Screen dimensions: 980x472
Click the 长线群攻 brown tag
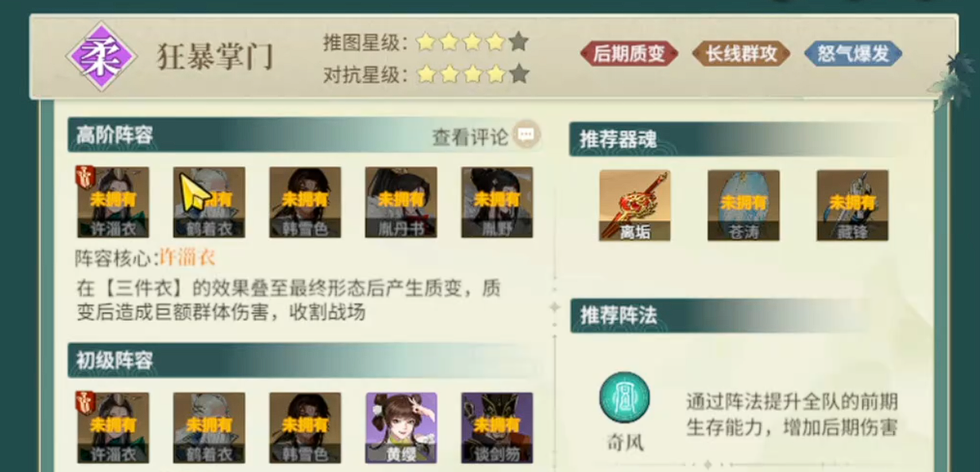pyautogui.click(x=741, y=54)
